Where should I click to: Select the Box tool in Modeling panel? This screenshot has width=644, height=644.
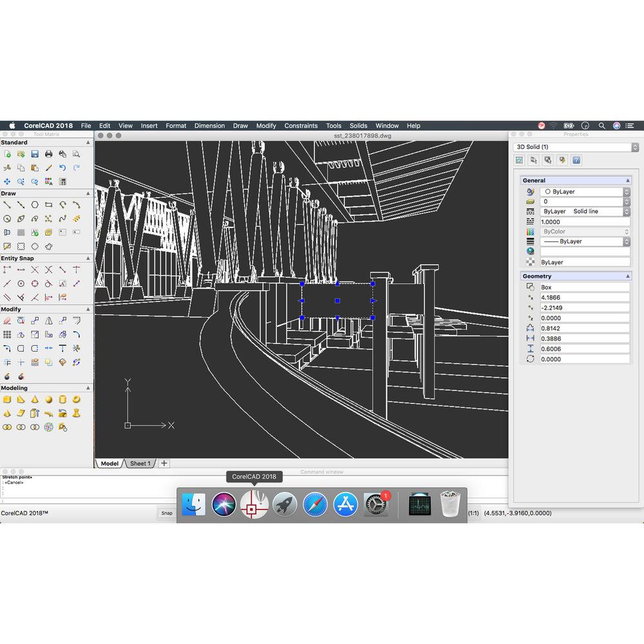pos(8,399)
